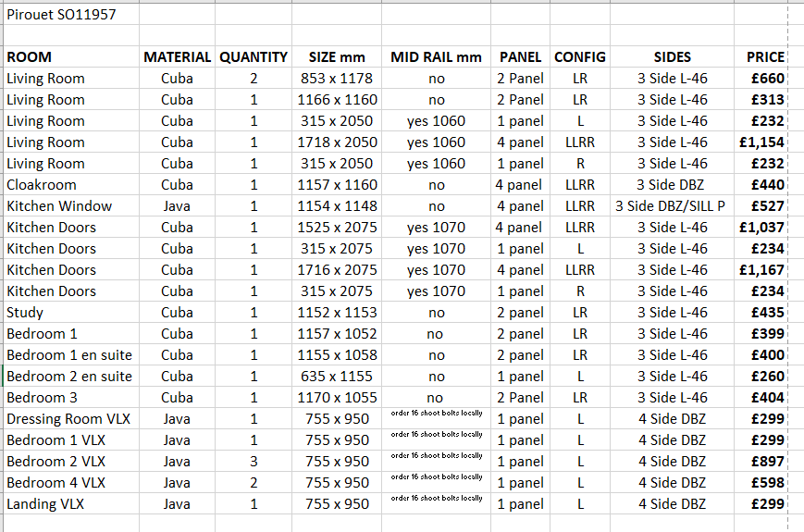
Task: Click the MID RAIL mm header cell
Action: [x=436, y=57]
